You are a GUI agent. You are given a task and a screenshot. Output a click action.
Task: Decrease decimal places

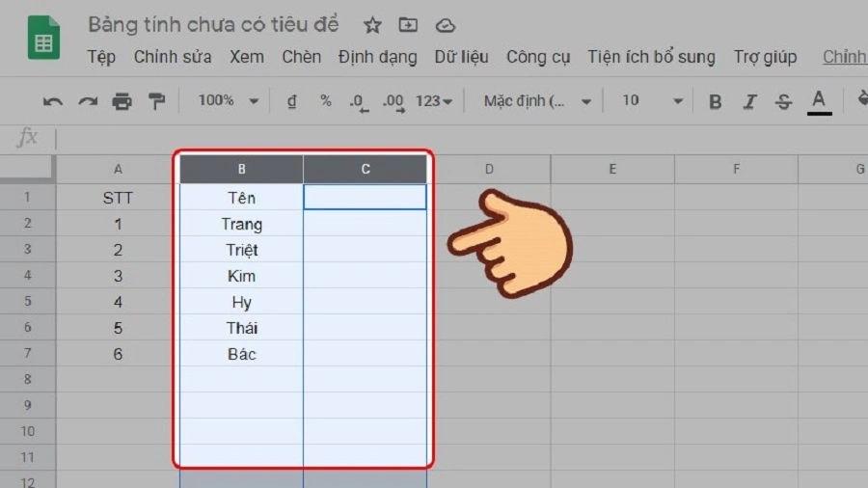[x=359, y=102]
